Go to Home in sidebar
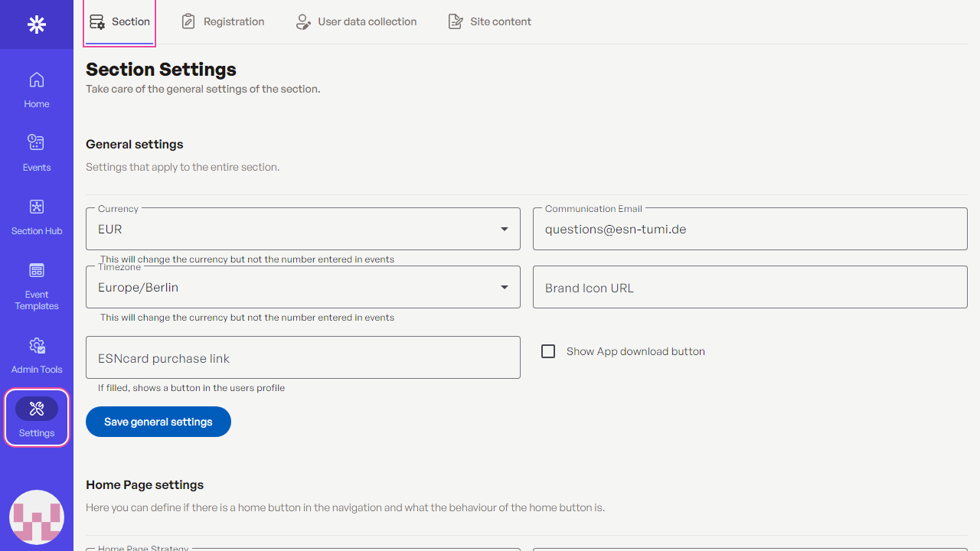Screen dimensions: 980x551 coord(36,89)
